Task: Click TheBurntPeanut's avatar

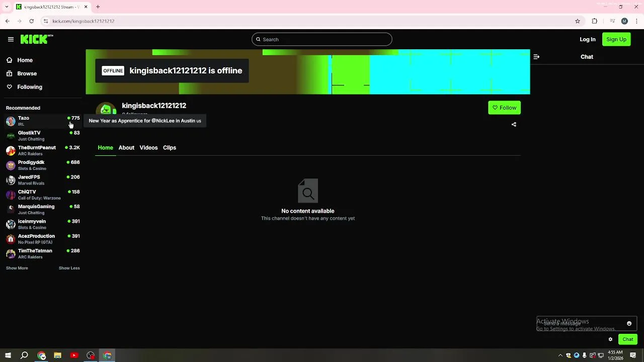Action: 11,151
